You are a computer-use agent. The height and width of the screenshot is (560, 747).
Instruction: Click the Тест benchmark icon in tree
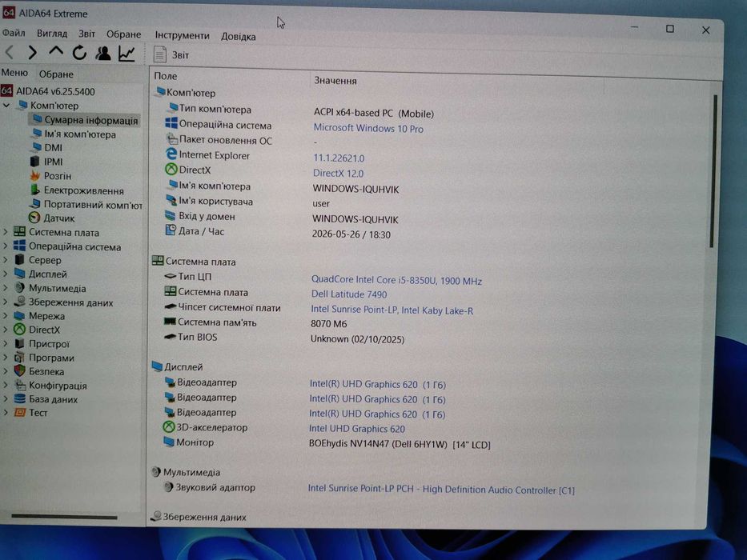pyautogui.click(x=19, y=412)
